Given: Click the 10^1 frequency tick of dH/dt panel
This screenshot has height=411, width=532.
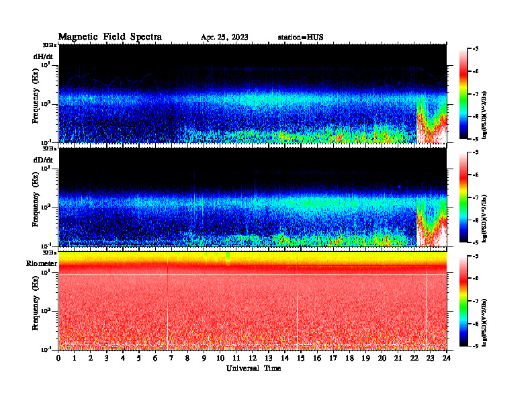Looking at the screenshot, I should coord(46,64).
